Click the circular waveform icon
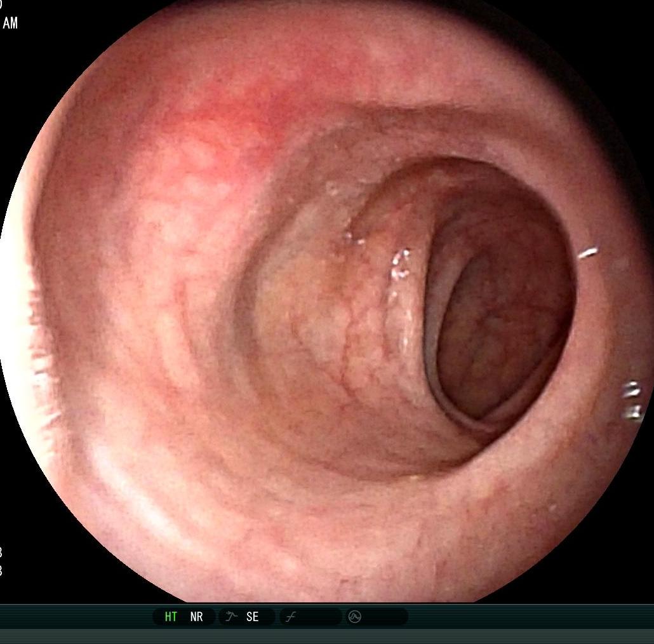 pos(354,616)
